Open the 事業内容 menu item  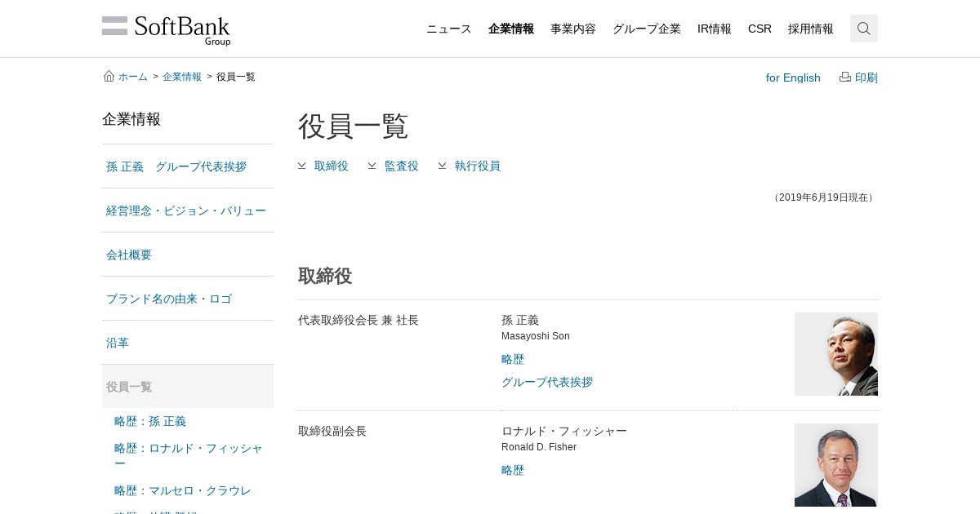(572, 29)
